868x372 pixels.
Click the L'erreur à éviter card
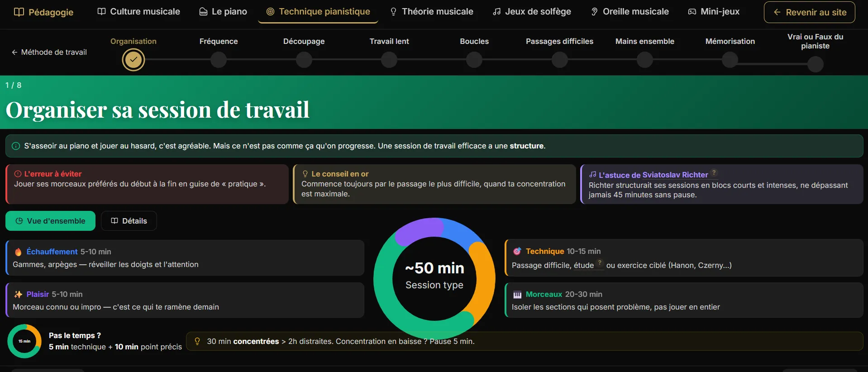click(147, 184)
